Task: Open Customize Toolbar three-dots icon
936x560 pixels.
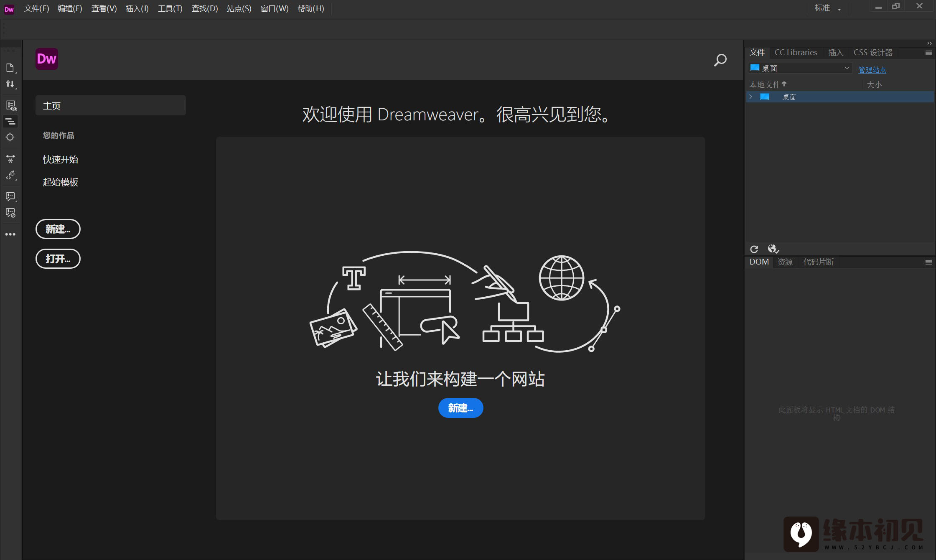Action: pos(10,234)
